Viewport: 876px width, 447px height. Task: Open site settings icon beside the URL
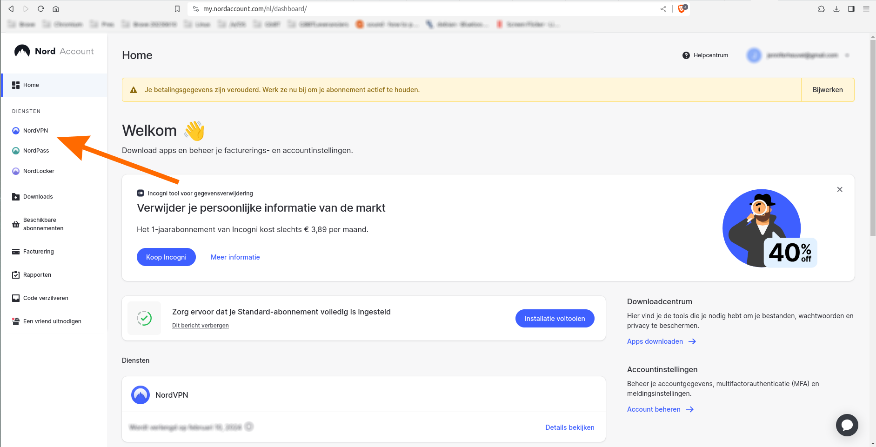click(x=196, y=9)
